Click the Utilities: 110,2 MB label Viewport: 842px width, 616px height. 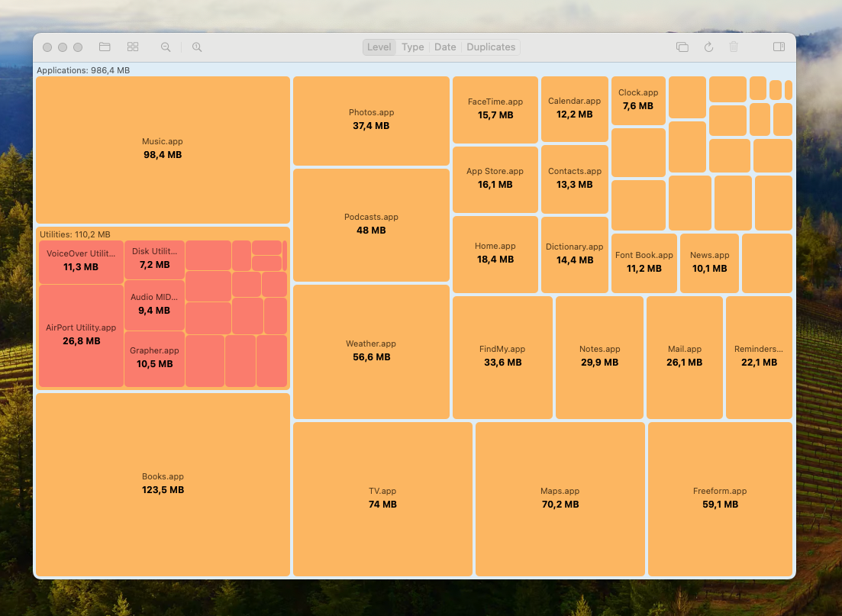tap(75, 234)
